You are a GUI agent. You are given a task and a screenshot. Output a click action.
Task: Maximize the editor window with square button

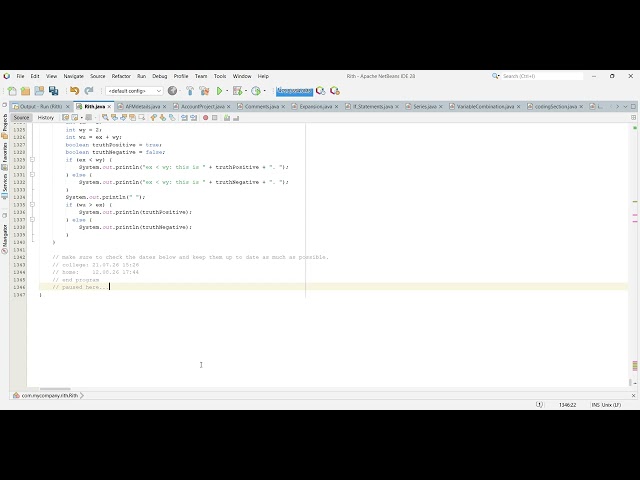(x=633, y=106)
